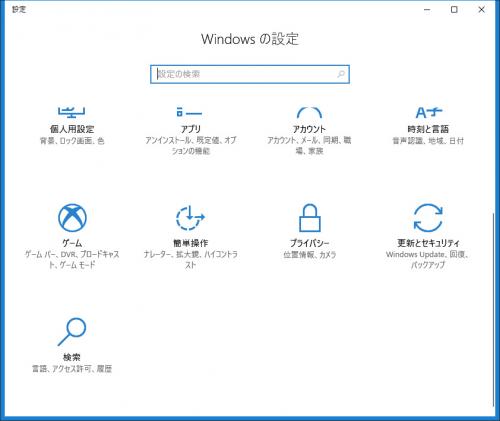Open the 検索 magnifying glass category icon

click(72, 332)
